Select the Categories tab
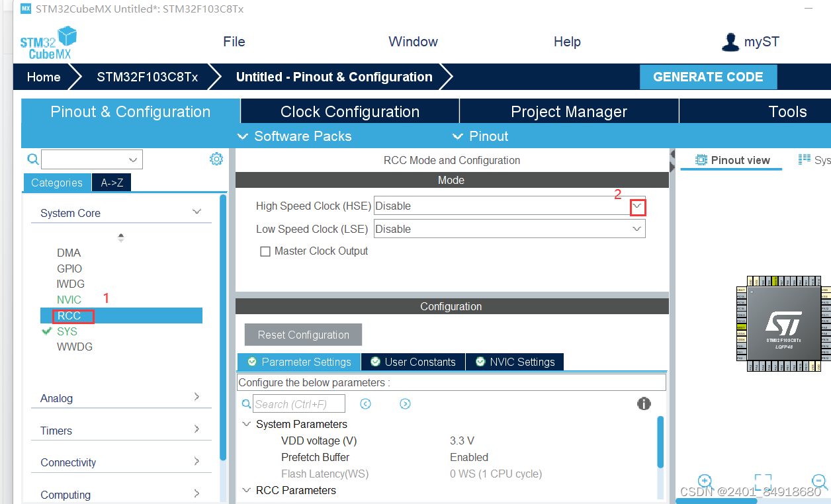Image resolution: width=831 pixels, height=504 pixels. (57, 183)
